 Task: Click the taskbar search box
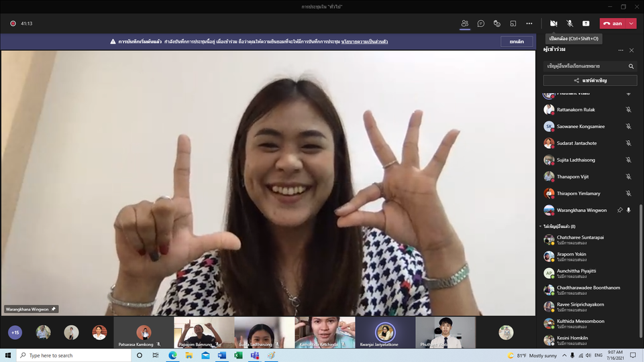pos(74,355)
